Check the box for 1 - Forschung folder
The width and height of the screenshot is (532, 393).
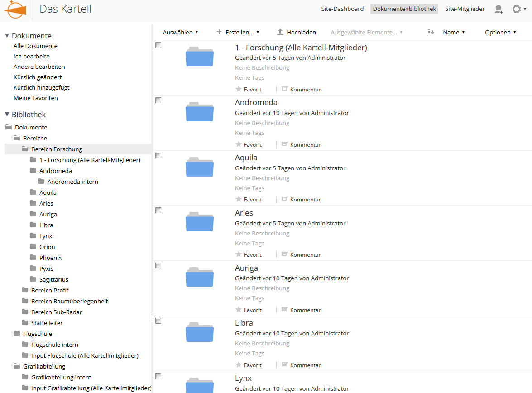[158, 45]
